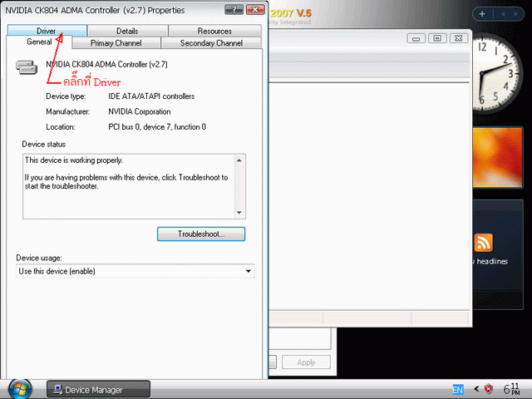Click the EN language indicator in tray
Image resolution: width=532 pixels, height=399 pixels.
[458, 390]
